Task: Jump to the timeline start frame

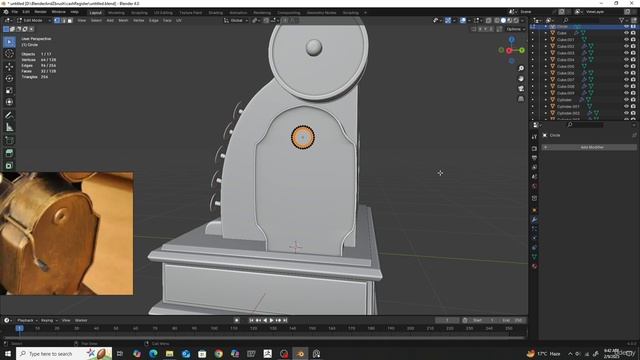Action: (x=251, y=320)
